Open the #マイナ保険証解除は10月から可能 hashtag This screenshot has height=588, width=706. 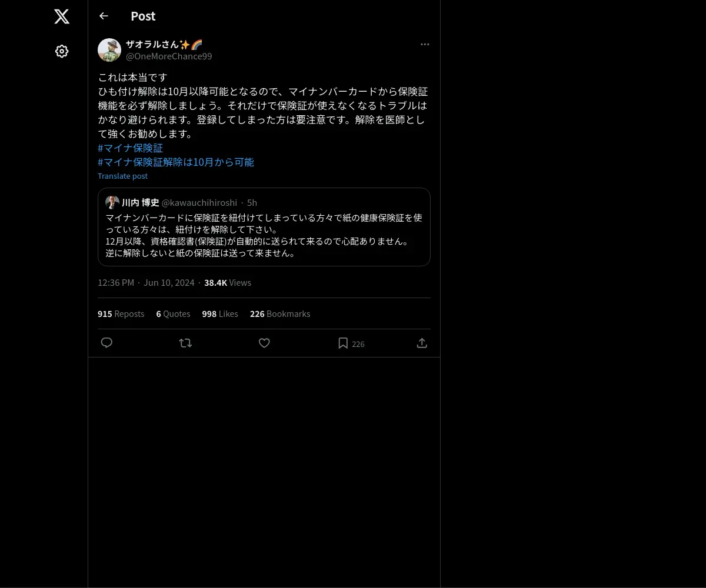(176, 162)
